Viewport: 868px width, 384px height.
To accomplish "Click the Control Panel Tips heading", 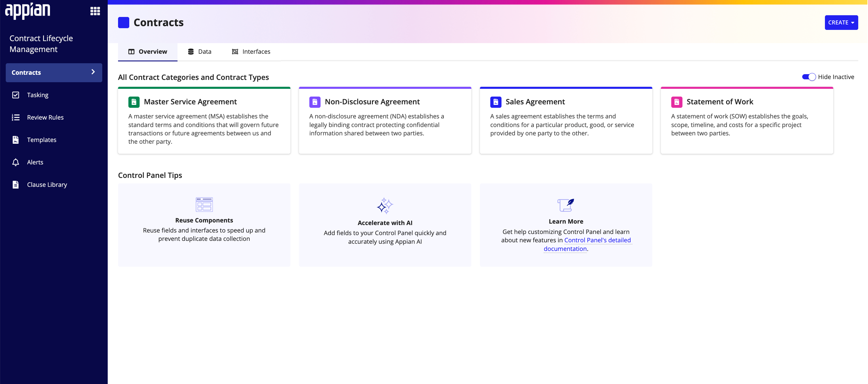I will [150, 175].
